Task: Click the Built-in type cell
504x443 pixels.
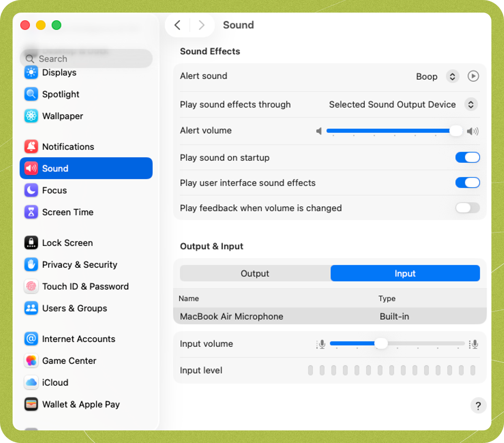Action: (394, 316)
